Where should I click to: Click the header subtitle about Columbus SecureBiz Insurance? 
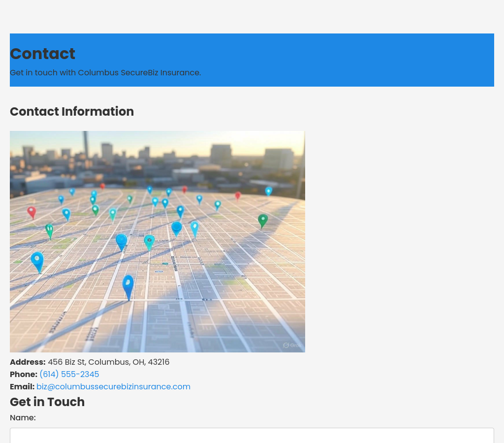[105, 73]
